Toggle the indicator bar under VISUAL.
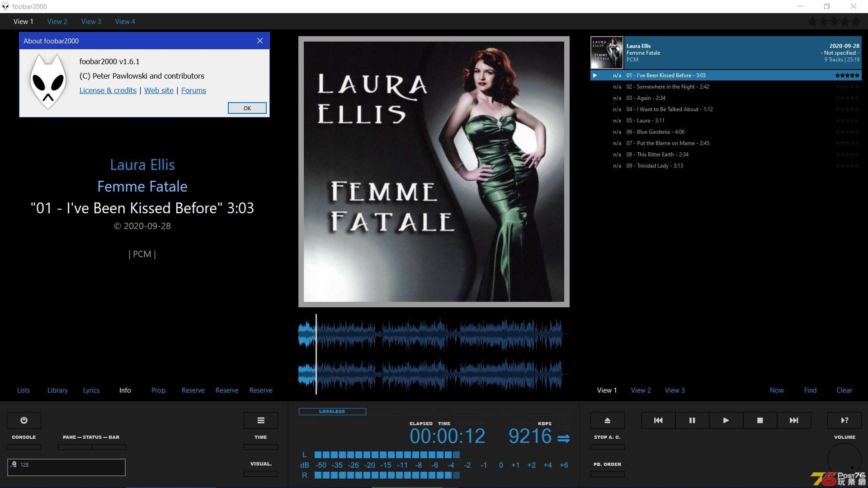The width and height of the screenshot is (868, 488). [261, 474]
